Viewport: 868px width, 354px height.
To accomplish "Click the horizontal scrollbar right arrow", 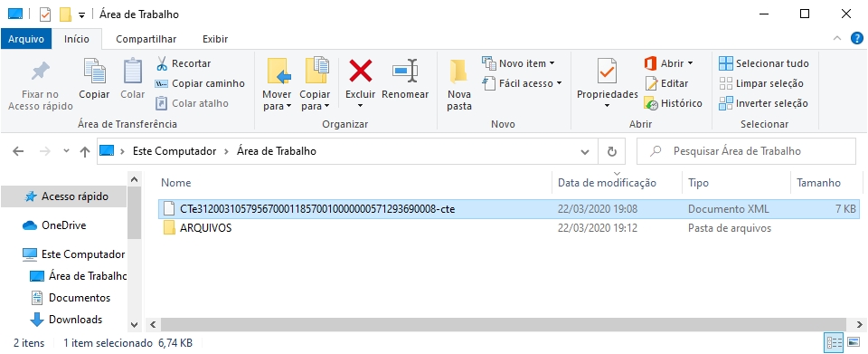I will pyautogui.click(x=860, y=325).
